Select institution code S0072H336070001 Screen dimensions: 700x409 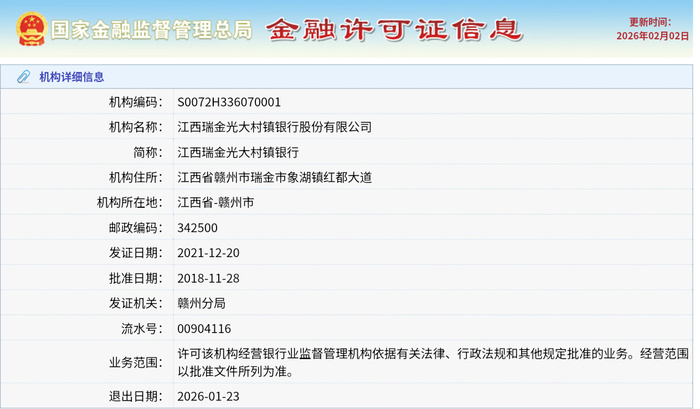(x=229, y=102)
